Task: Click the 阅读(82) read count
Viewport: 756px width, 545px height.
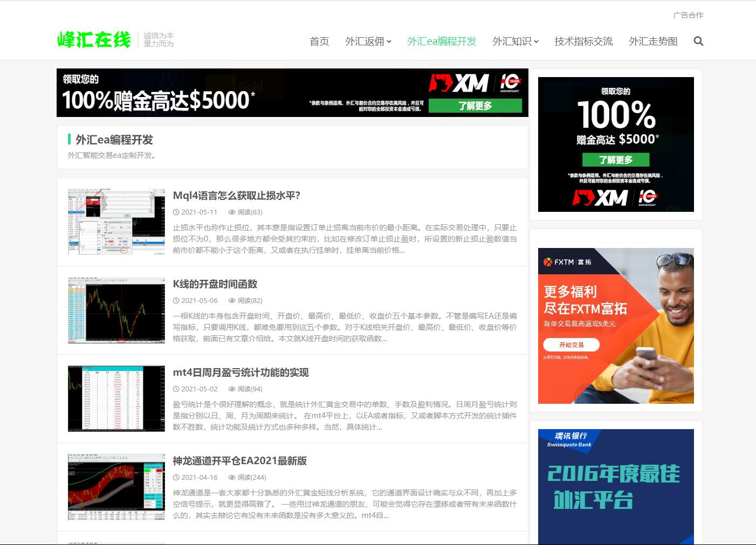Action: [x=250, y=301]
